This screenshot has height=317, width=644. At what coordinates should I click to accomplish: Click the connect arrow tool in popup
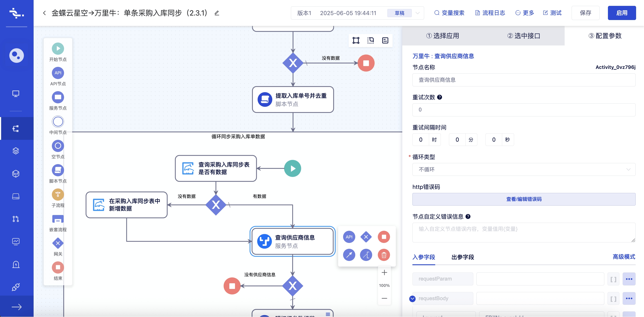click(x=349, y=255)
